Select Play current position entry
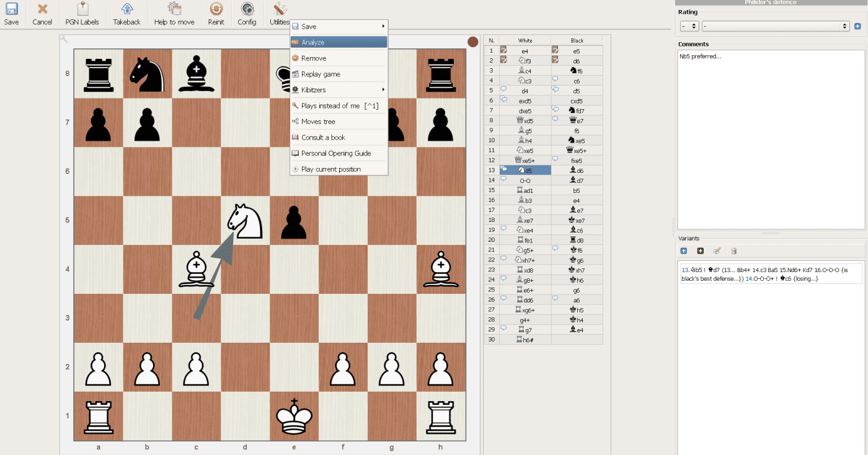 pos(339,169)
